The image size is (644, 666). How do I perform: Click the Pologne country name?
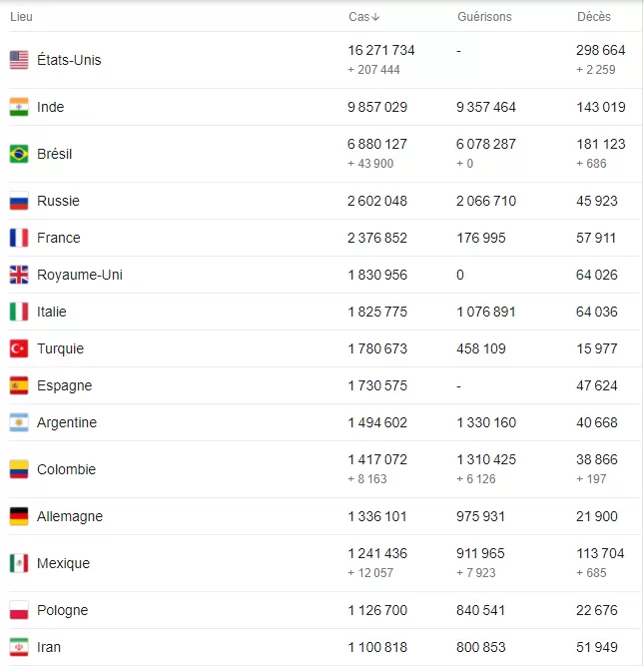(63, 610)
